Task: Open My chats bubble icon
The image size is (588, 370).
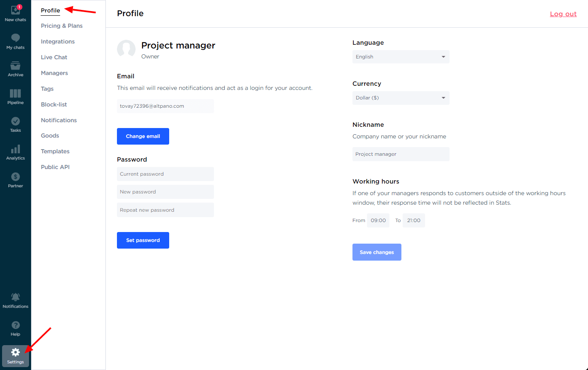Action: pos(15,38)
